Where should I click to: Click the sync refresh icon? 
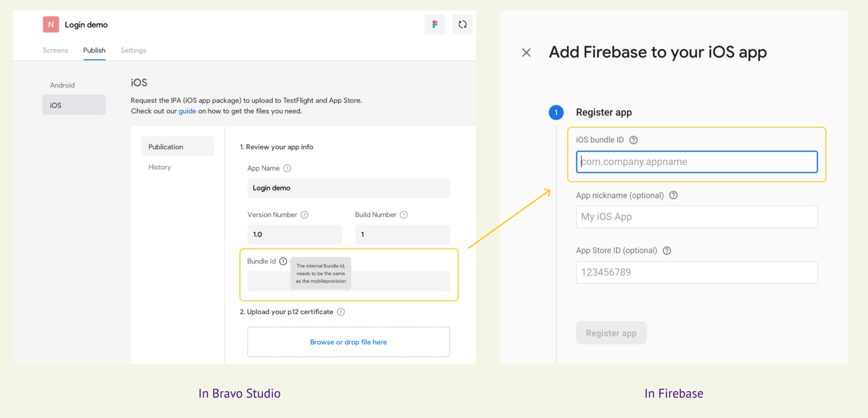tap(462, 24)
